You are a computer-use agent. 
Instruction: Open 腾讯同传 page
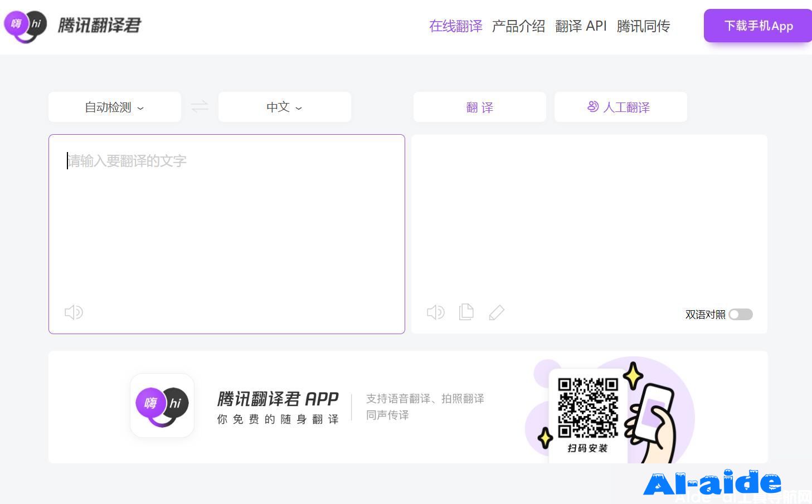pyautogui.click(x=643, y=26)
